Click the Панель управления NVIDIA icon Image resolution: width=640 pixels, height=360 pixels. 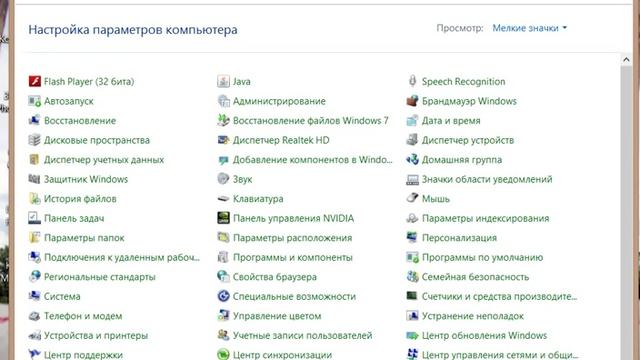click(x=223, y=218)
